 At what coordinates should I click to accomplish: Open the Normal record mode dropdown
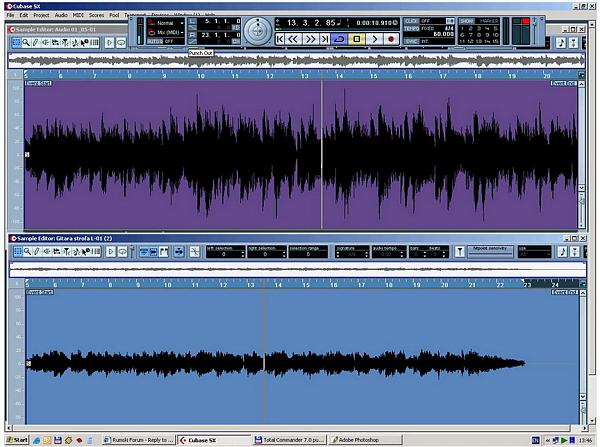tap(167, 22)
